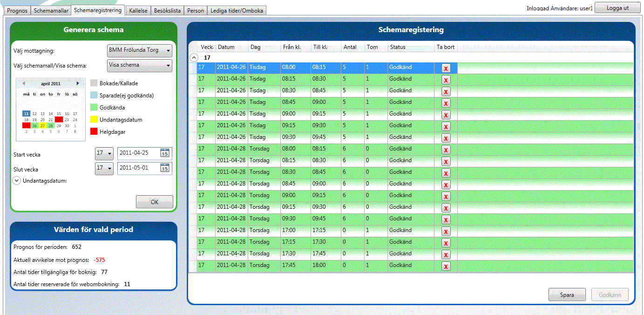Open calendar picker for Start vecka date
644x315 pixels.
click(x=165, y=153)
